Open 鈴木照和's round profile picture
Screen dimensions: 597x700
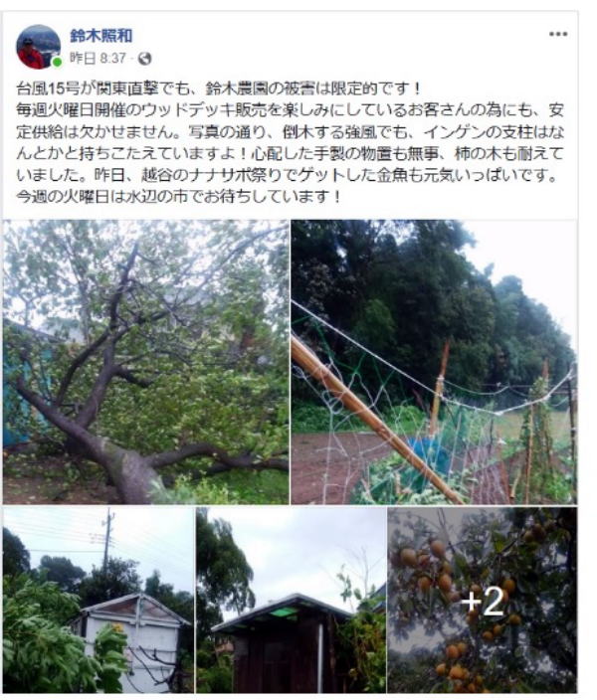(x=39, y=47)
